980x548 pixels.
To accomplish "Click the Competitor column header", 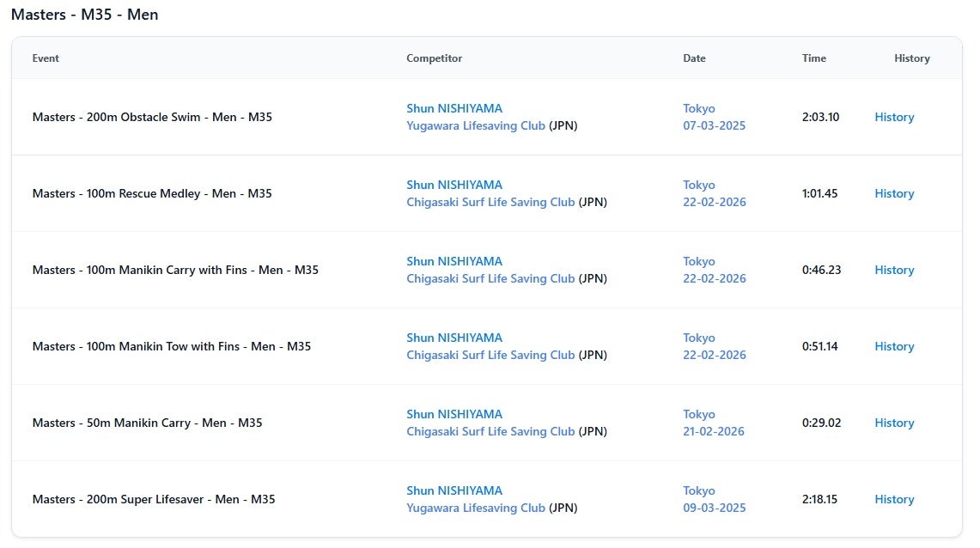I will click(x=434, y=58).
